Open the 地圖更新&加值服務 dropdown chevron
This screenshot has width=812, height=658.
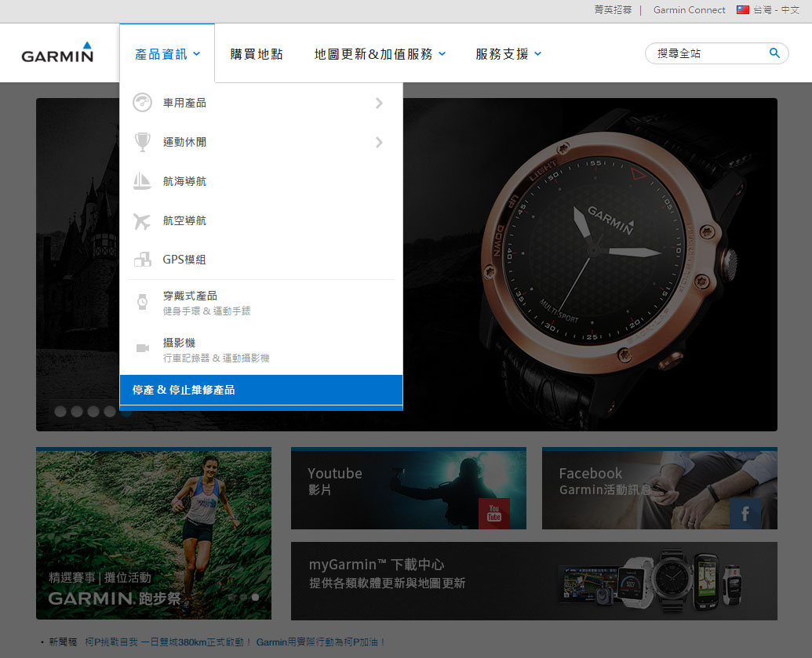(442, 54)
